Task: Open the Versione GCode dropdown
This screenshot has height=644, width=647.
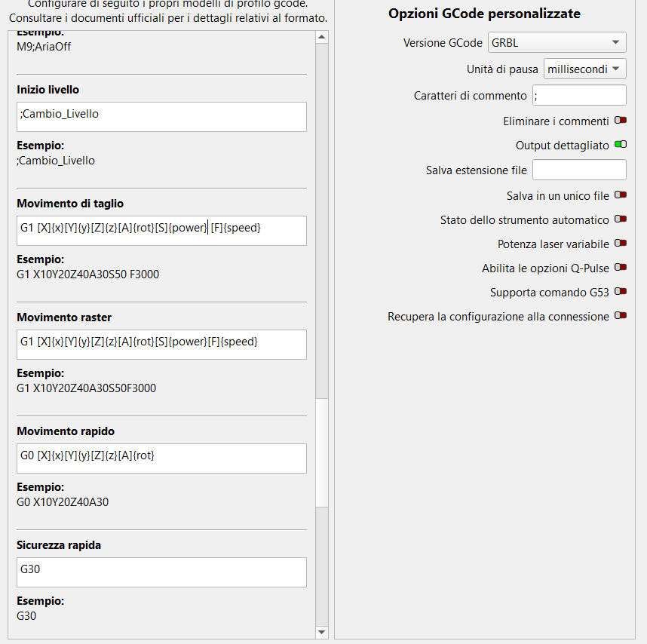Action: (557, 43)
